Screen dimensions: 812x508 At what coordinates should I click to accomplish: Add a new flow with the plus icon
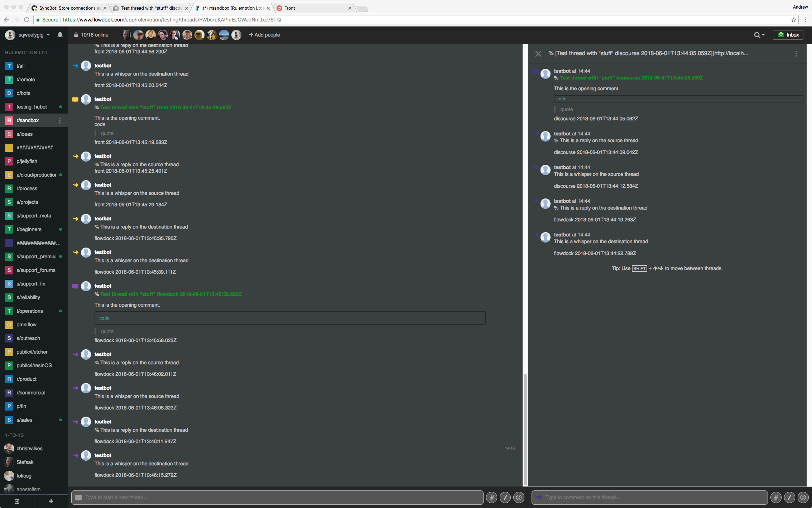51,501
